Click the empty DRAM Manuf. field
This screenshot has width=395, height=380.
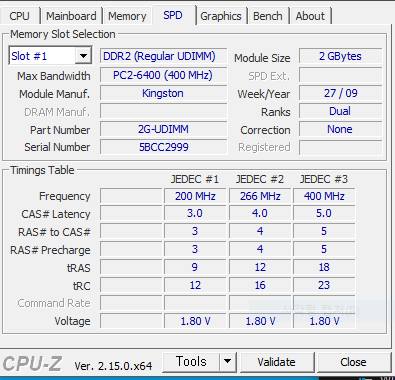tap(163, 111)
